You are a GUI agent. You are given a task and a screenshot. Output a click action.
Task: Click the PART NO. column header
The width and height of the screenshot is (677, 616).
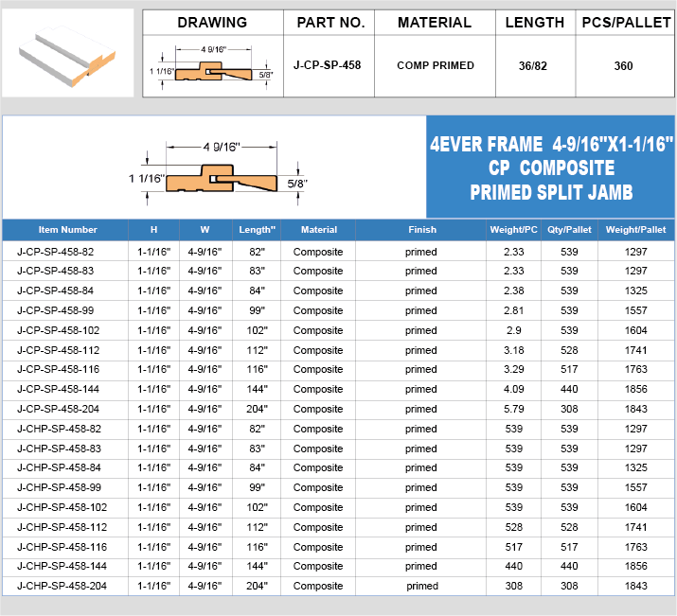pyautogui.click(x=330, y=23)
